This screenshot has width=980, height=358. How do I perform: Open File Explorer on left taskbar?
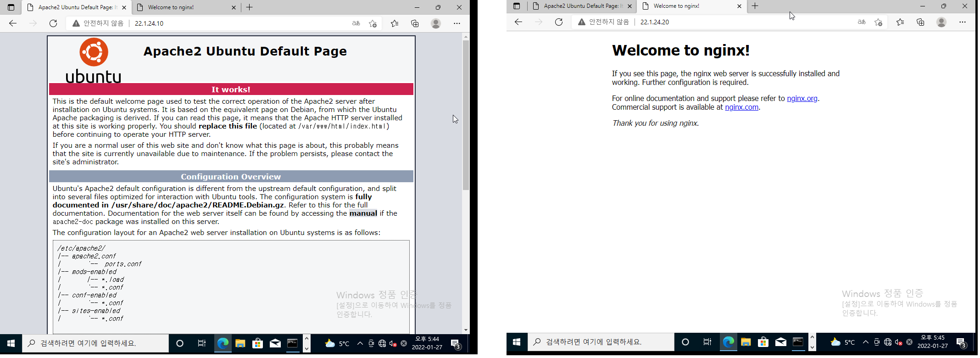pos(240,343)
